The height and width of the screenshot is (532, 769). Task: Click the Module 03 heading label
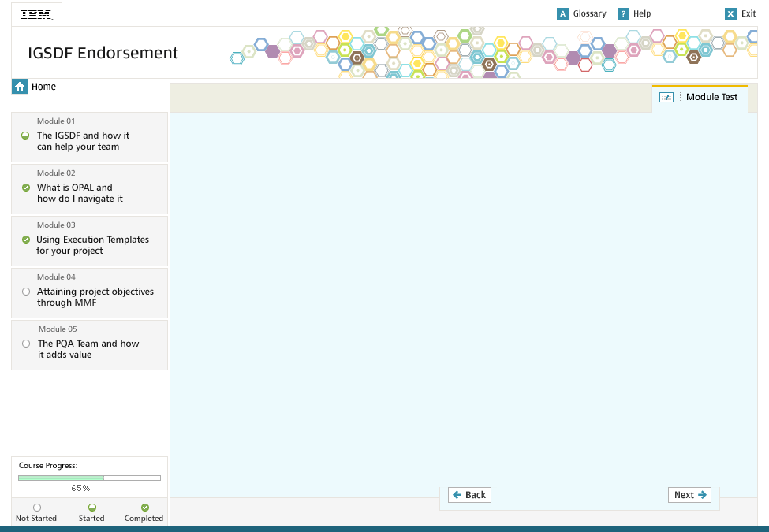click(56, 225)
